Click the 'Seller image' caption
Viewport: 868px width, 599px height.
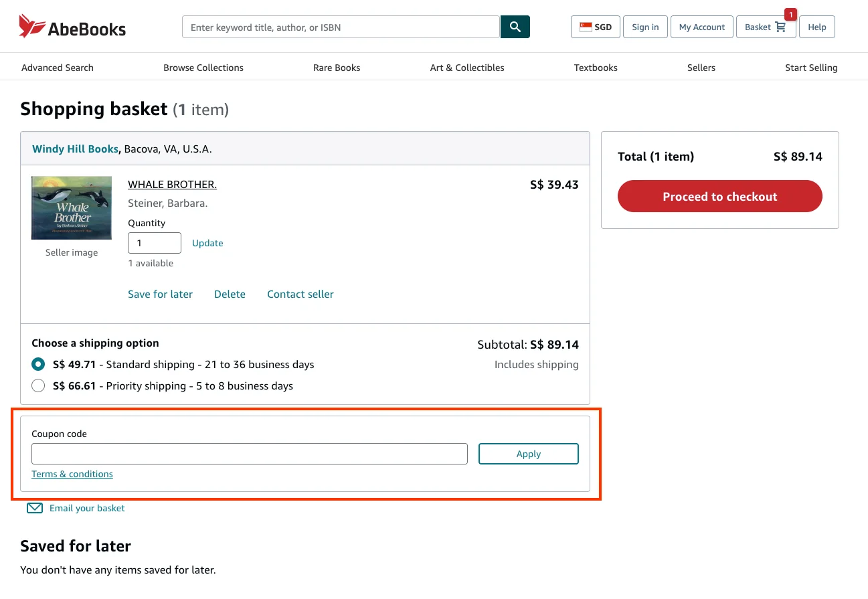[72, 252]
